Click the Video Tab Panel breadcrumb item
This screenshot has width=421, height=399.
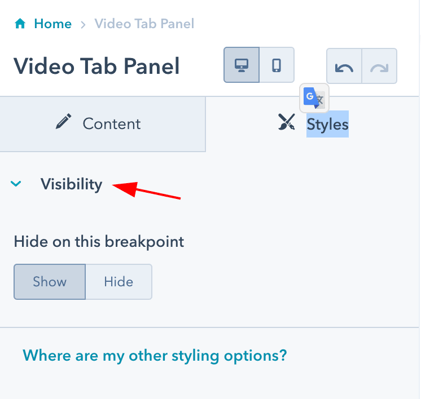pos(144,24)
